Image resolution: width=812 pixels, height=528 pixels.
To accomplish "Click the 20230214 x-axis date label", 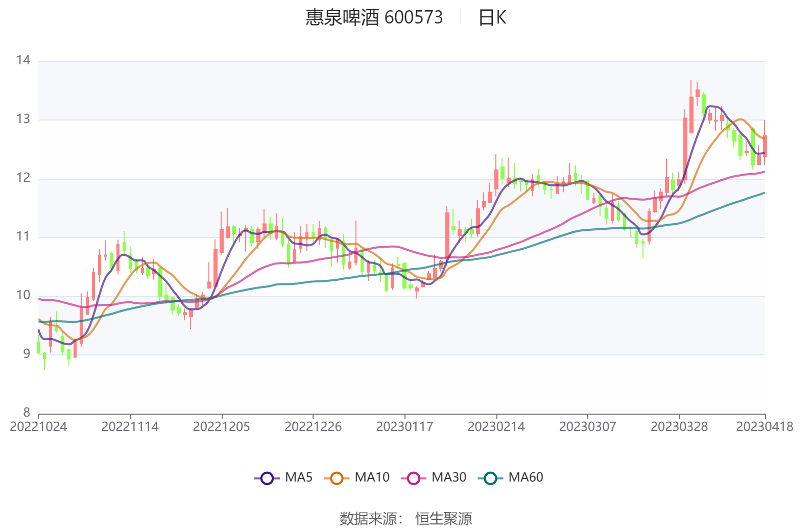I will tap(496, 427).
